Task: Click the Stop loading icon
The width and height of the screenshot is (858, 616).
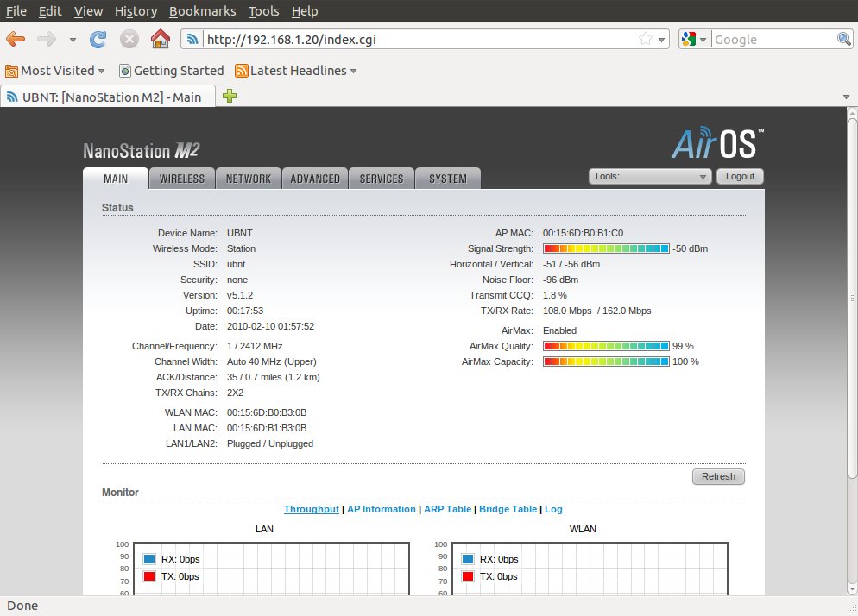Action: tap(129, 39)
